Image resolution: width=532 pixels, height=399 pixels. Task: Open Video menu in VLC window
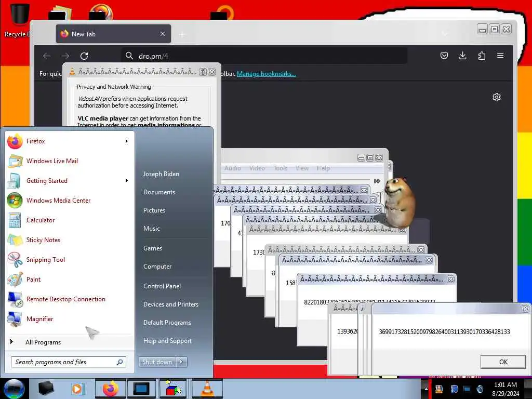(257, 168)
